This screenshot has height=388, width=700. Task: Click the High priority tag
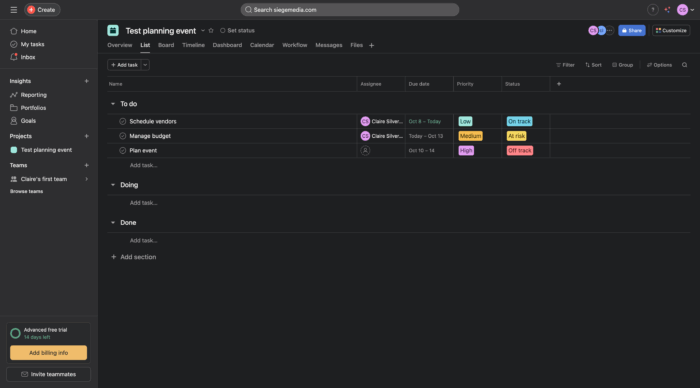click(x=466, y=150)
